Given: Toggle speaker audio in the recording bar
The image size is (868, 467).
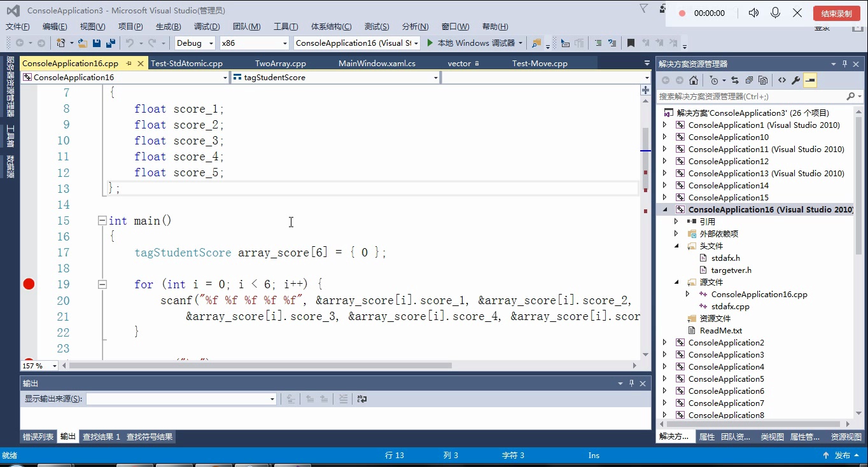Looking at the screenshot, I should coord(754,13).
